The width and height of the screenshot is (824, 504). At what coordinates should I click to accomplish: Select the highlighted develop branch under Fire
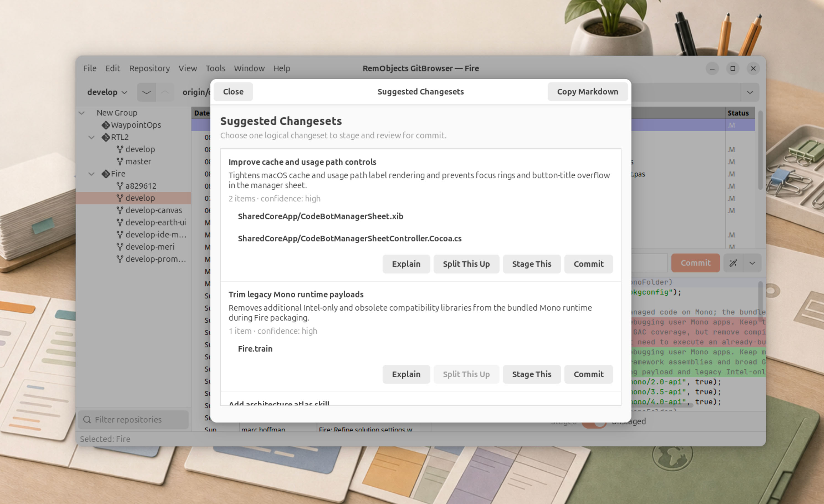134,198
